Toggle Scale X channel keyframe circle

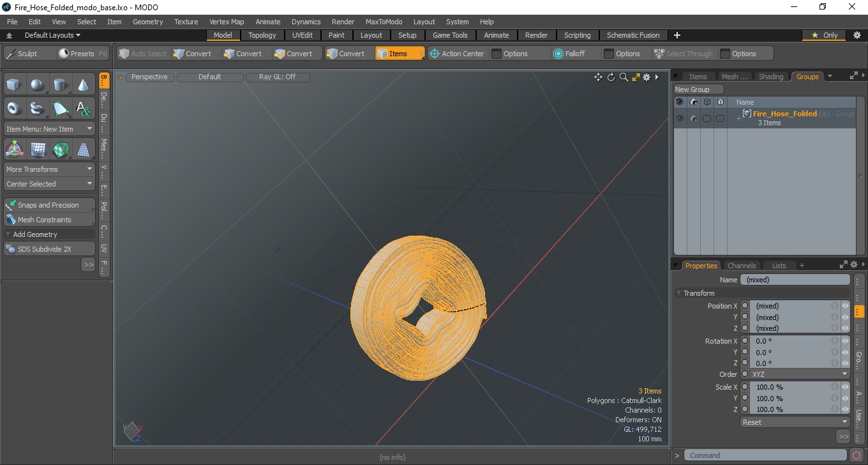(745, 387)
